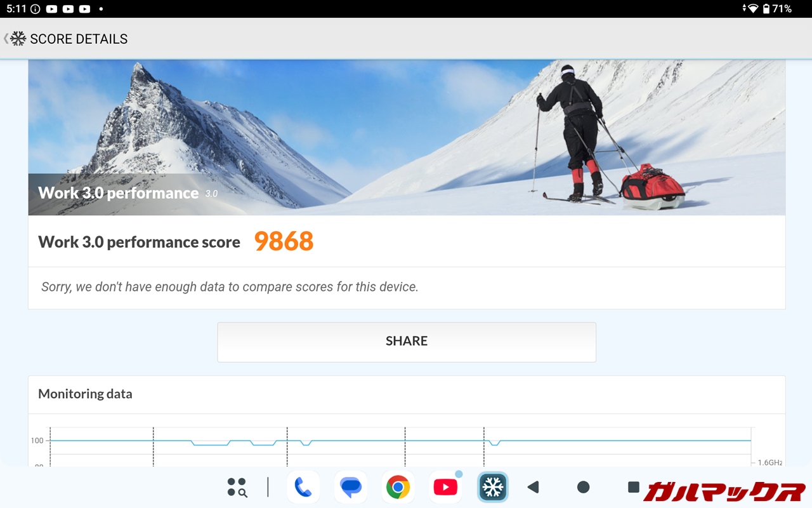This screenshot has width=812, height=508.
Task: Open the app drawer search icon
Action: pyautogui.click(x=237, y=487)
